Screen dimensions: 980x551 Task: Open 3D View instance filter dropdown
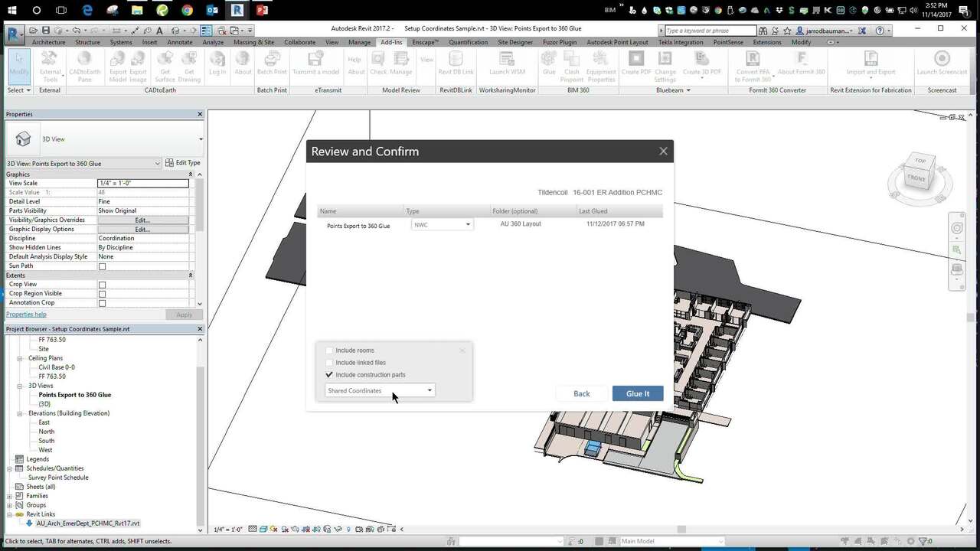[83, 163]
